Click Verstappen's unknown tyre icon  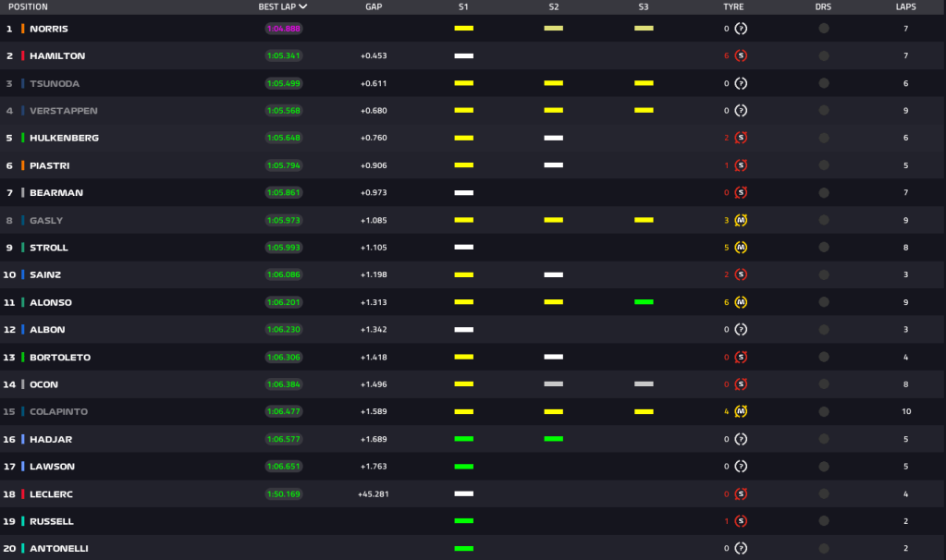click(x=741, y=110)
